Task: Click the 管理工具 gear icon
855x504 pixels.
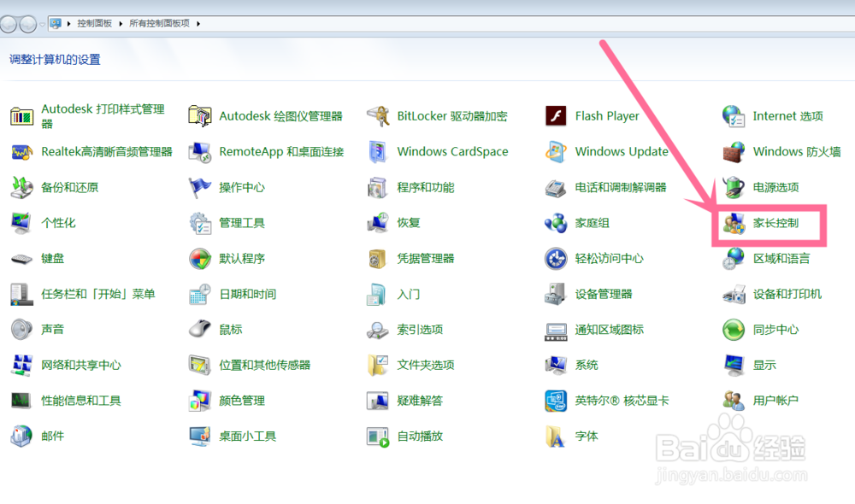Action: pyautogui.click(x=199, y=223)
